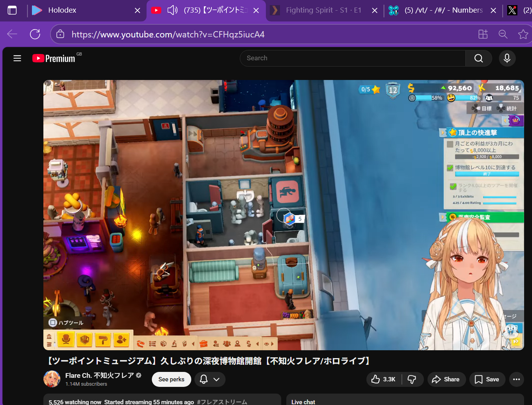The width and height of the screenshot is (532, 405).
Task: Click the Share button
Action: pyautogui.click(x=446, y=379)
